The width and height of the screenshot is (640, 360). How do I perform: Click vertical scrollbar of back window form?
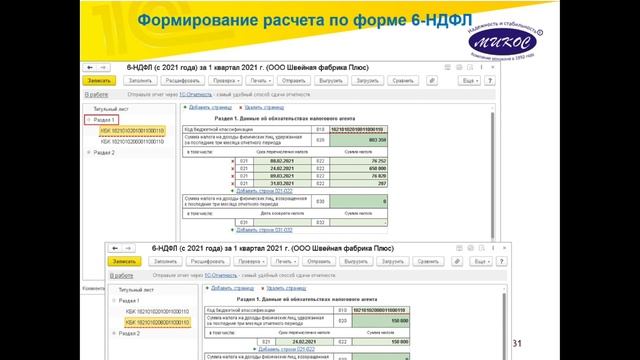tap(492, 176)
